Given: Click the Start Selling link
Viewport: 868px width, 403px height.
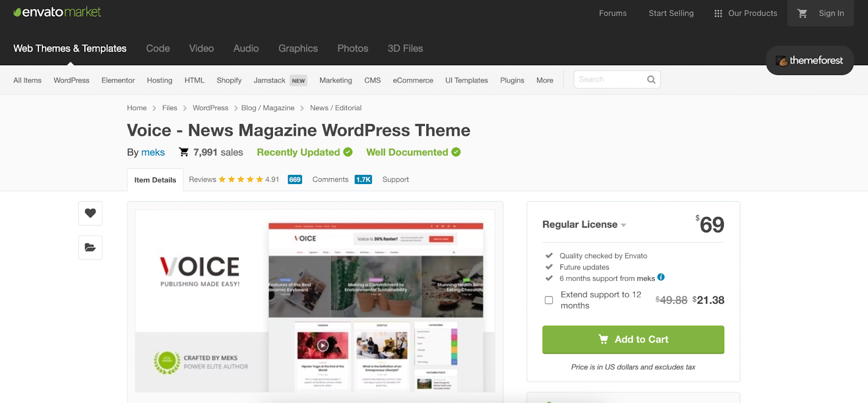Looking at the screenshot, I should coord(671,14).
